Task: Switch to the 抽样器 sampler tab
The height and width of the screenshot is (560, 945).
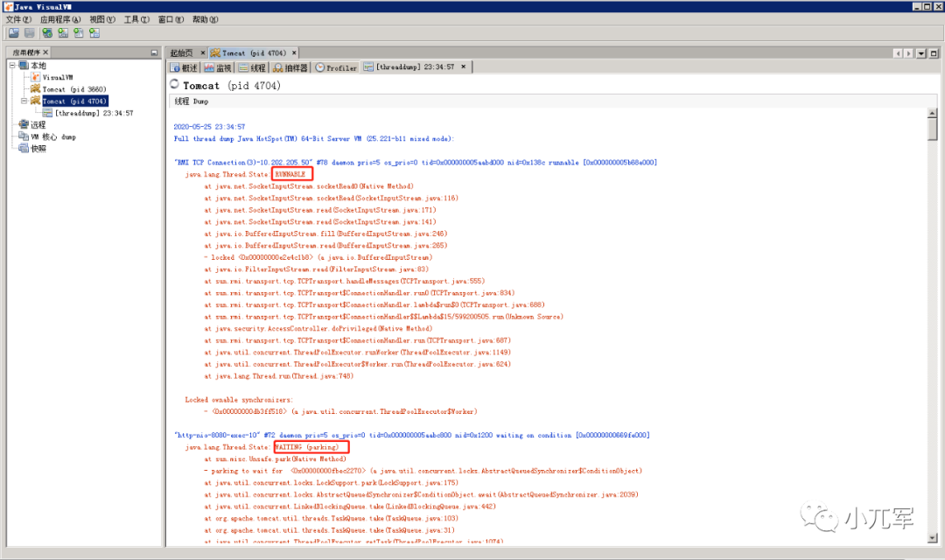Action: [290, 67]
